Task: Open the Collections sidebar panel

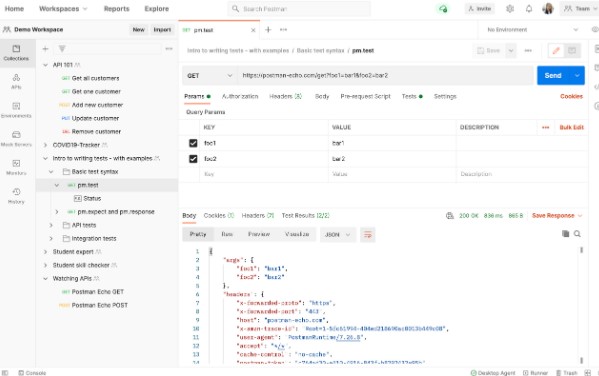Action: click(16, 53)
